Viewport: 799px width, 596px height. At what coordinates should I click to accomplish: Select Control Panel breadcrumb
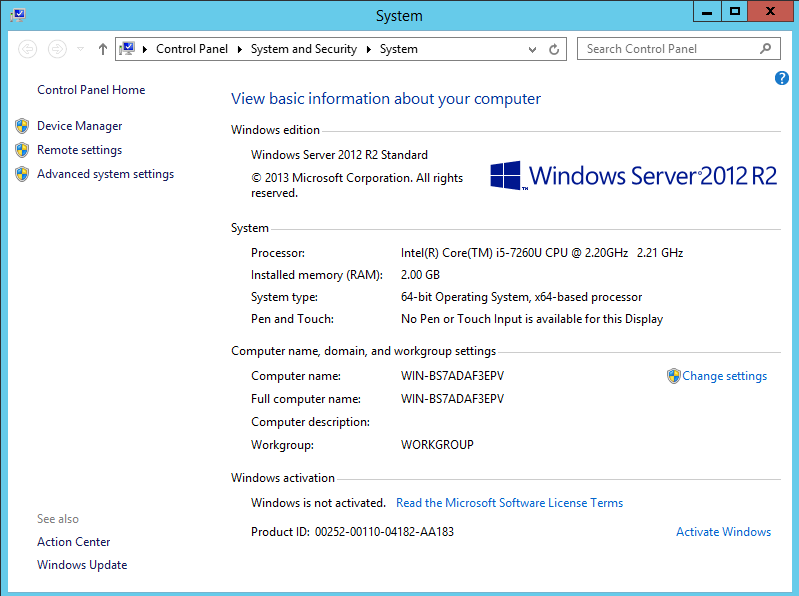192,49
